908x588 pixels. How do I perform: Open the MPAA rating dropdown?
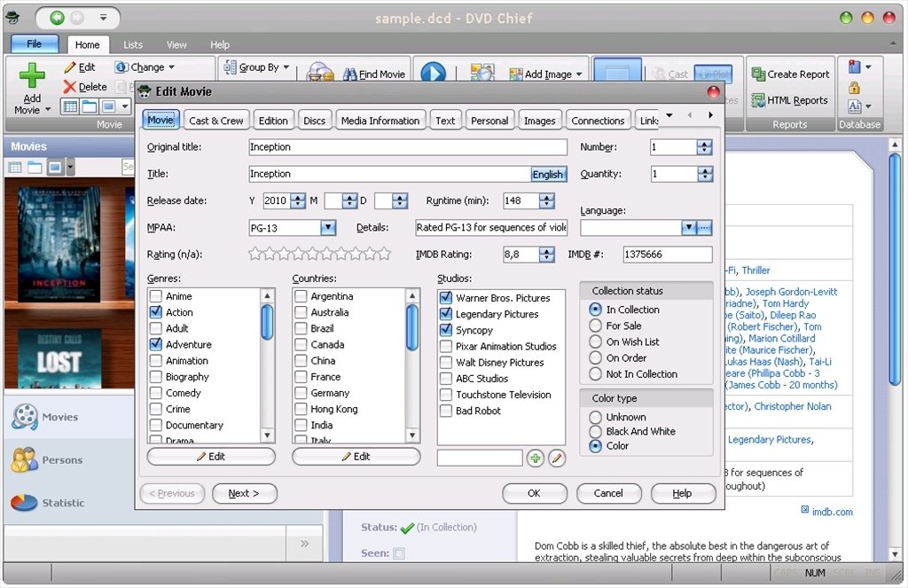(x=328, y=228)
